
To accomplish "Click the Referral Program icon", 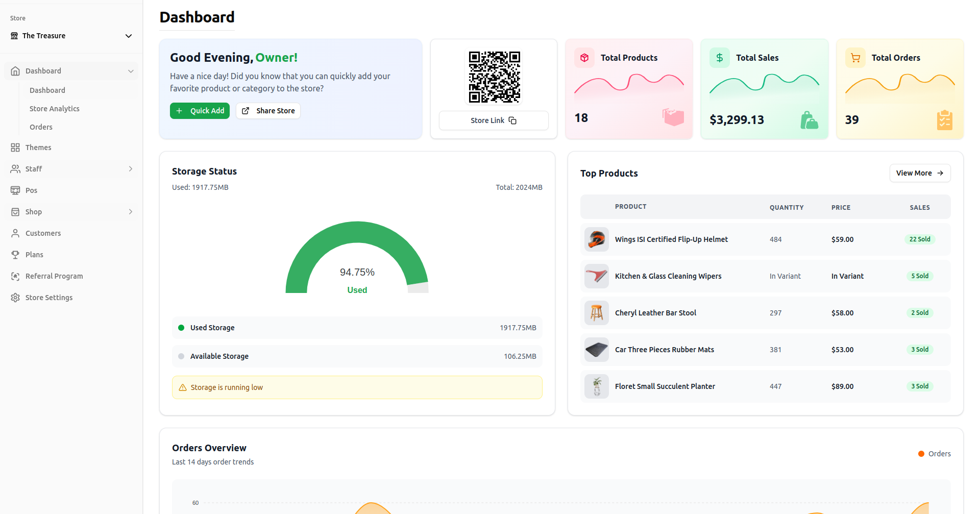I will (x=15, y=276).
